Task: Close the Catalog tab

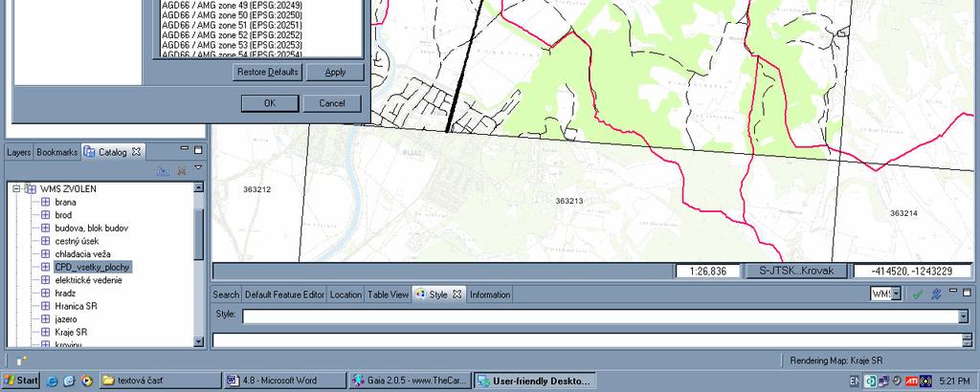Action: pos(136,152)
